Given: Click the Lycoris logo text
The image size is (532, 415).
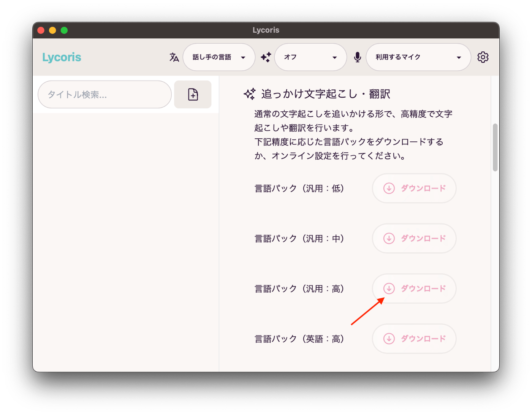Looking at the screenshot, I should point(62,57).
